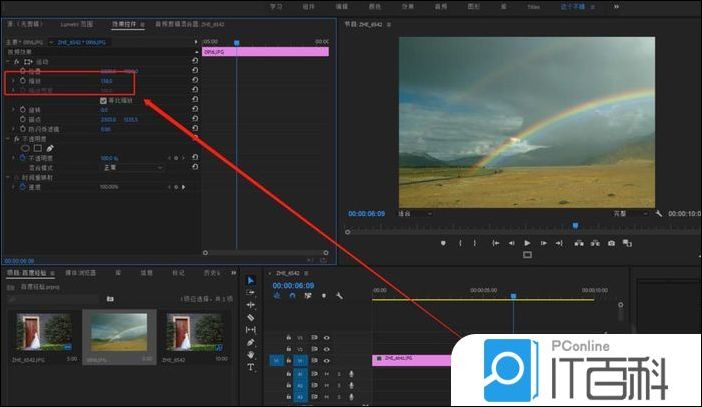Select the Ripple Edit tool
This screenshot has height=407, width=702.
[251, 305]
